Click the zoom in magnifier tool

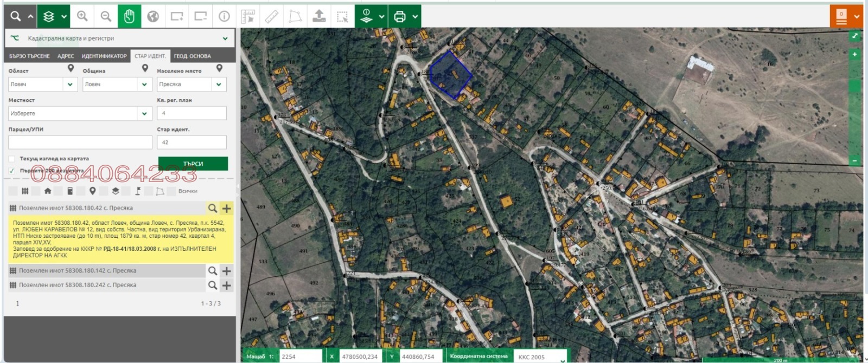click(82, 16)
